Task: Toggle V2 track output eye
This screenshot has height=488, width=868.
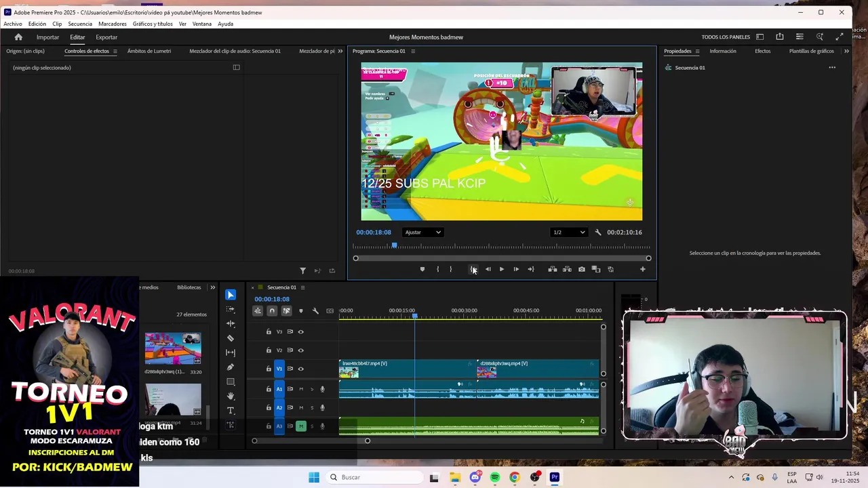Action: click(300, 350)
